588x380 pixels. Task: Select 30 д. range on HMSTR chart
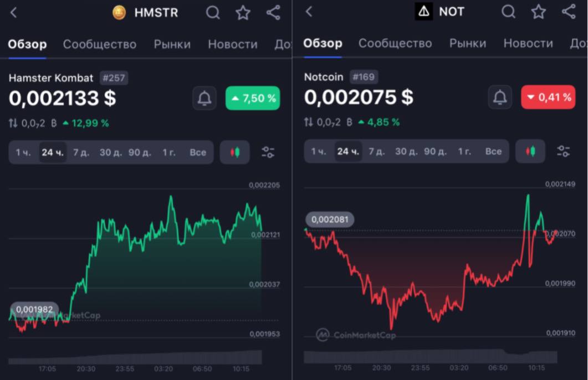tap(111, 152)
